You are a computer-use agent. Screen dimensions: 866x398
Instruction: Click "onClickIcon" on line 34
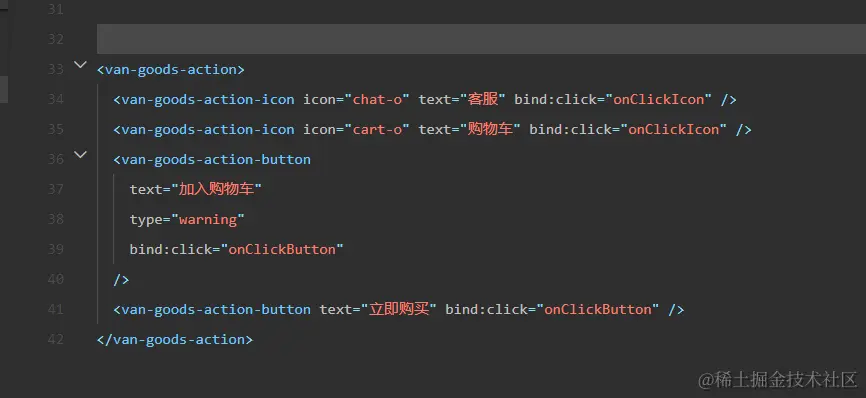(x=659, y=99)
